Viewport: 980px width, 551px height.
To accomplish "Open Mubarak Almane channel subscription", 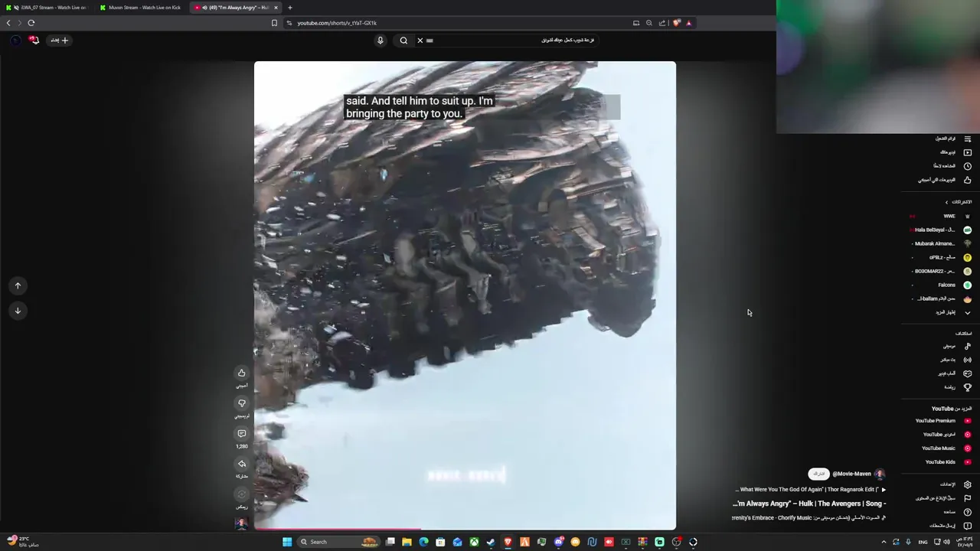I will [942, 243].
